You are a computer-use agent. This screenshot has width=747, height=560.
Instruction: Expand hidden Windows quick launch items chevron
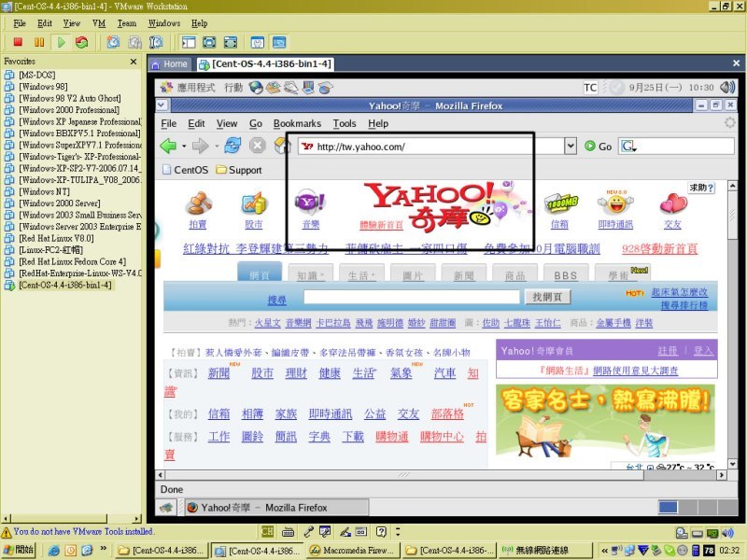103,549
